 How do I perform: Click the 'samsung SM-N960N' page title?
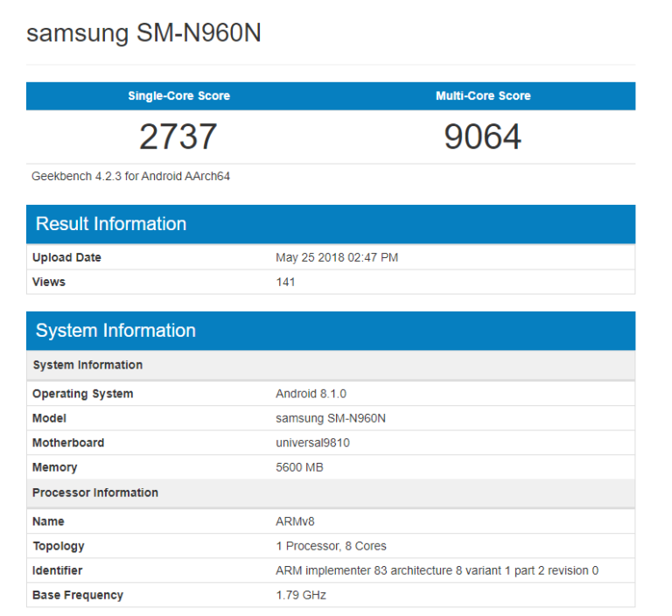pos(143,33)
